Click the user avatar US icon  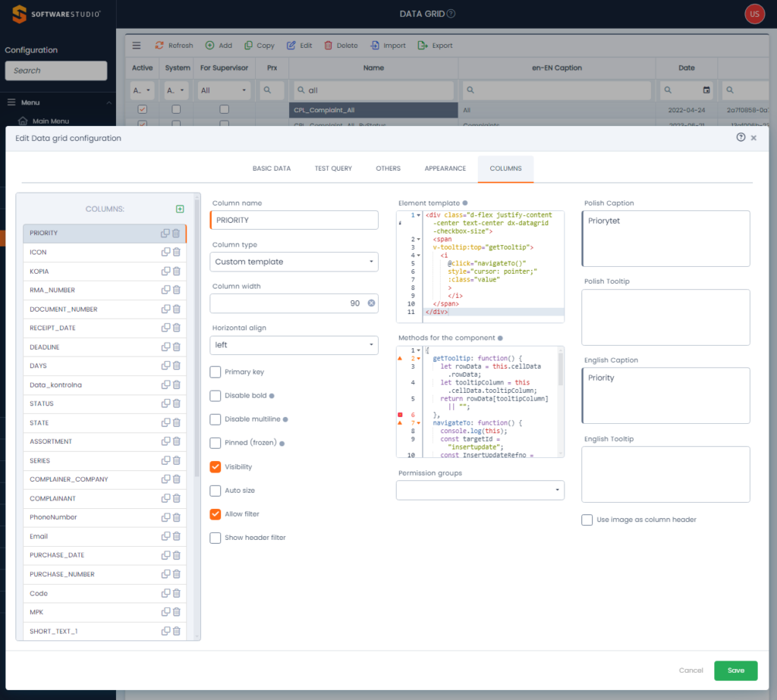pos(754,14)
